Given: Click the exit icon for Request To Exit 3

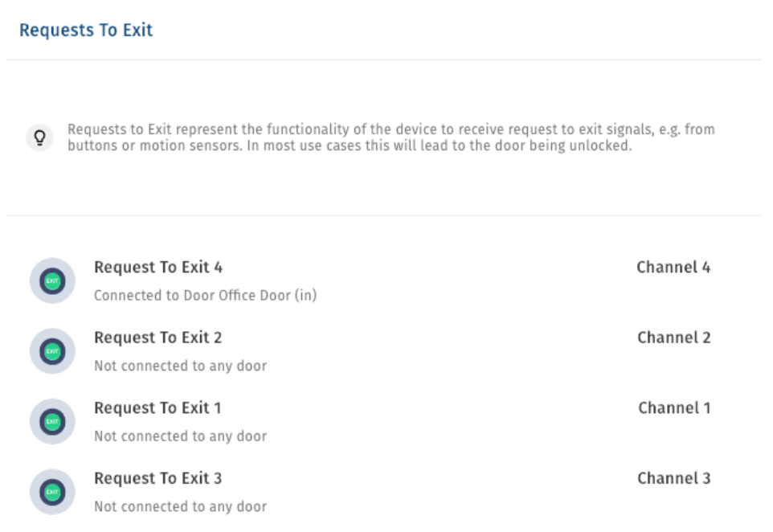Looking at the screenshot, I should (52, 492).
